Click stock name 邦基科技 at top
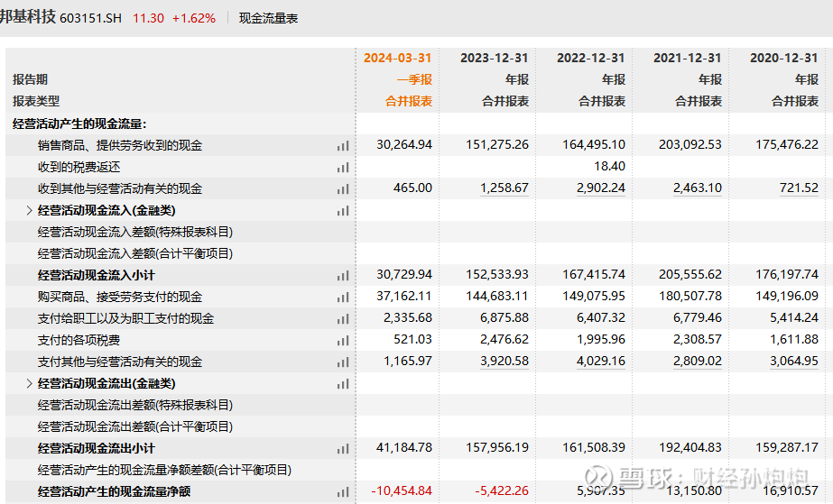Image resolution: width=833 pixels, height=504 pixels. click(28, 17)
